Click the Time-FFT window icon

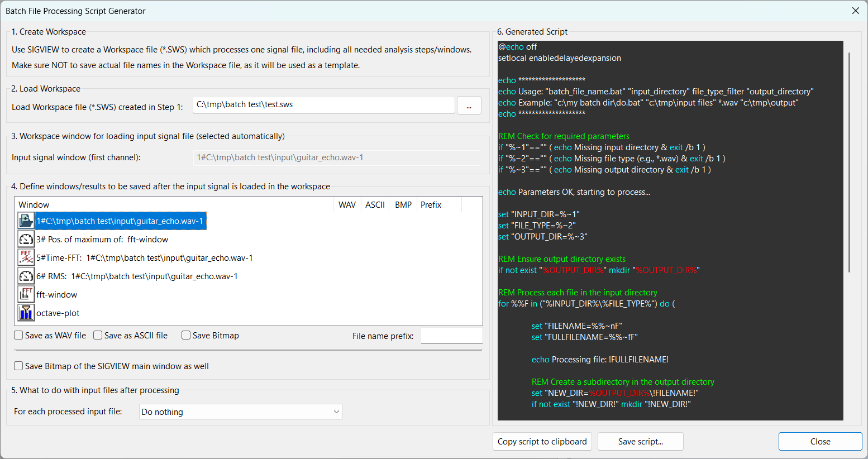click(26, 258)
